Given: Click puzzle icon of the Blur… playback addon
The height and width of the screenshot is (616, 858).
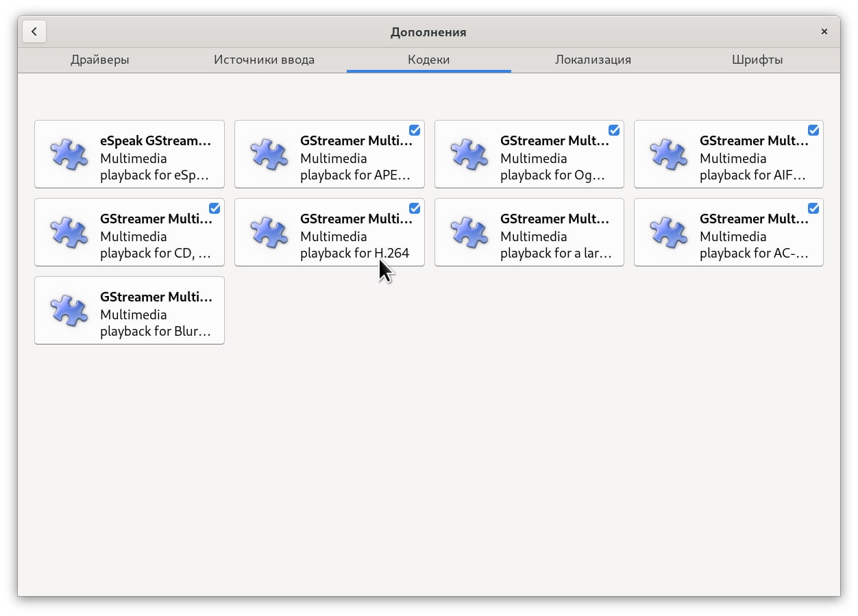Looking at the screenshot, I should tap(69, 310).
